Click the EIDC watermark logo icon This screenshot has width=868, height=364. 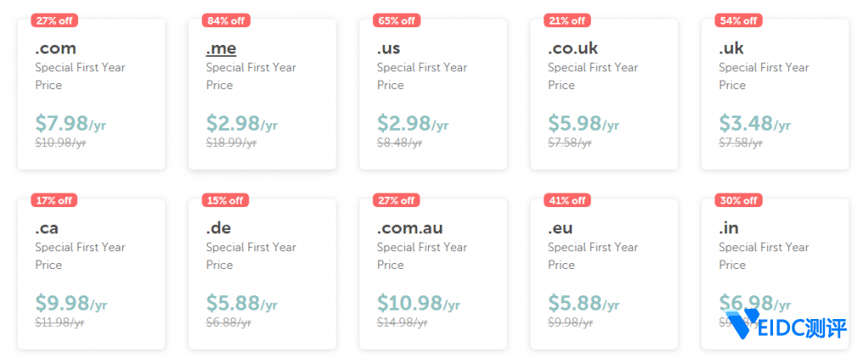pyautogui.click(x=743, y=324)
